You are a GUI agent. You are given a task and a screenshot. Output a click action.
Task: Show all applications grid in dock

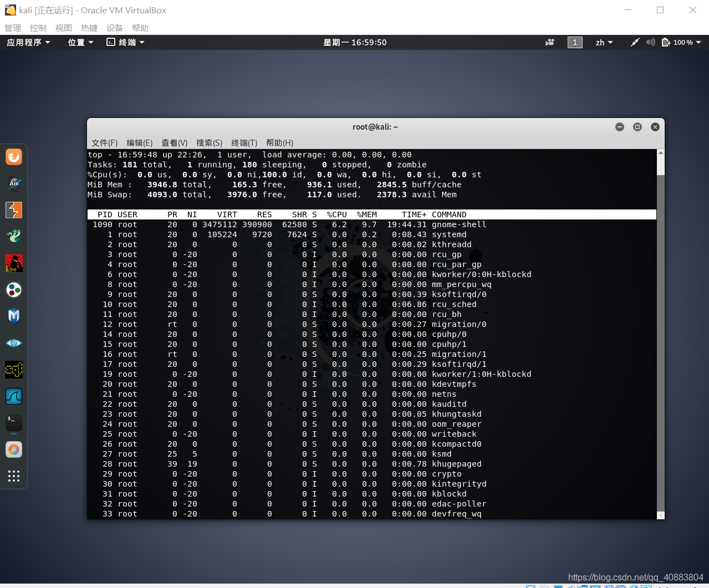[x=14, y=476]
